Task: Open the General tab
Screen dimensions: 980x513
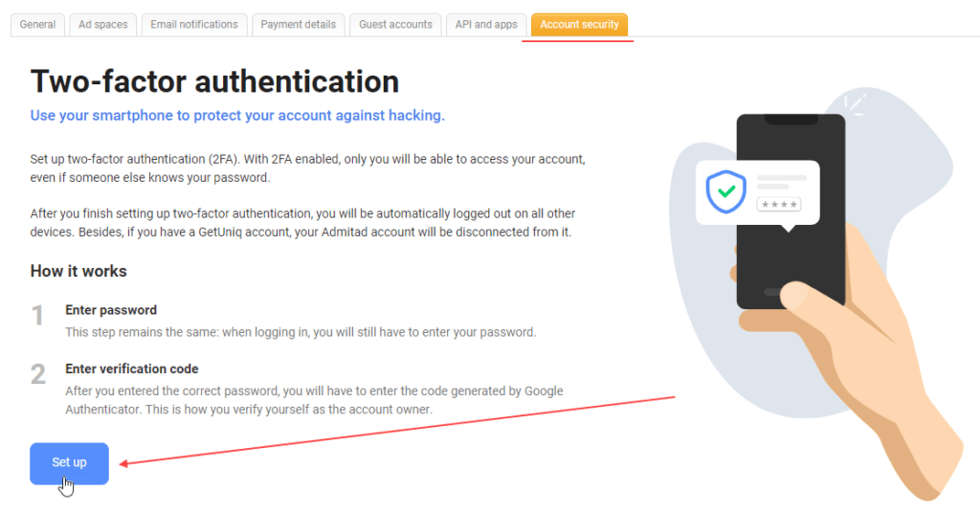Action: (37, 25)
